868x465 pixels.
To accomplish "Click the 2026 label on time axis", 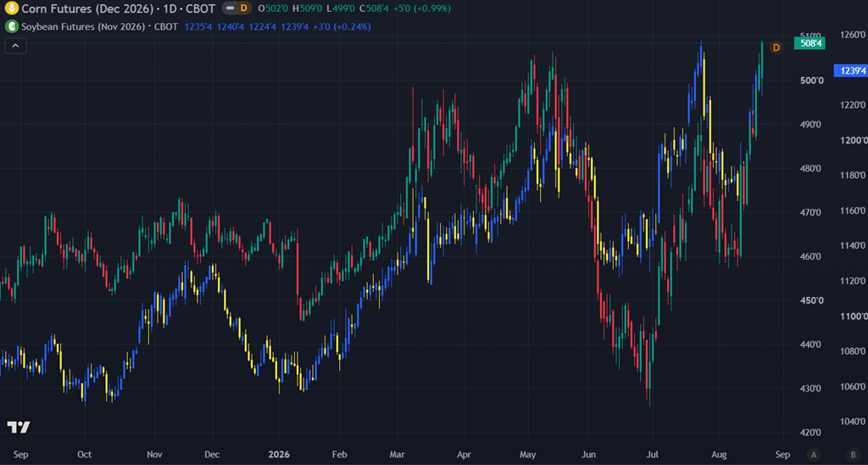I will [278, 455].
